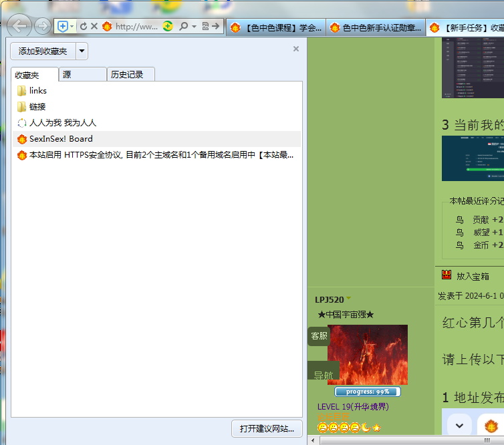Click the search magnifier icon in address bar
This screenshot has height=445, width=504.
(183, 27)
